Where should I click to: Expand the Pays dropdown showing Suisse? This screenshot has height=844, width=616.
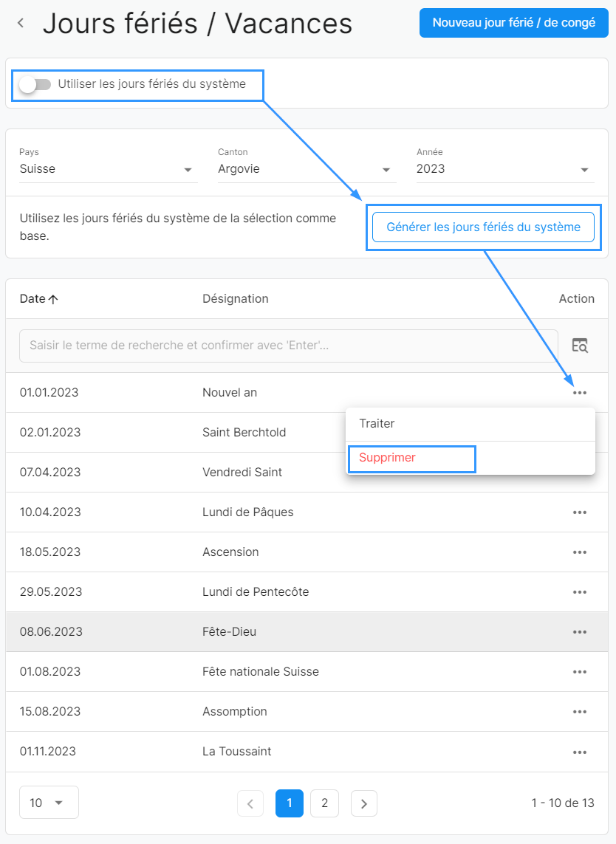click(108, 169)
